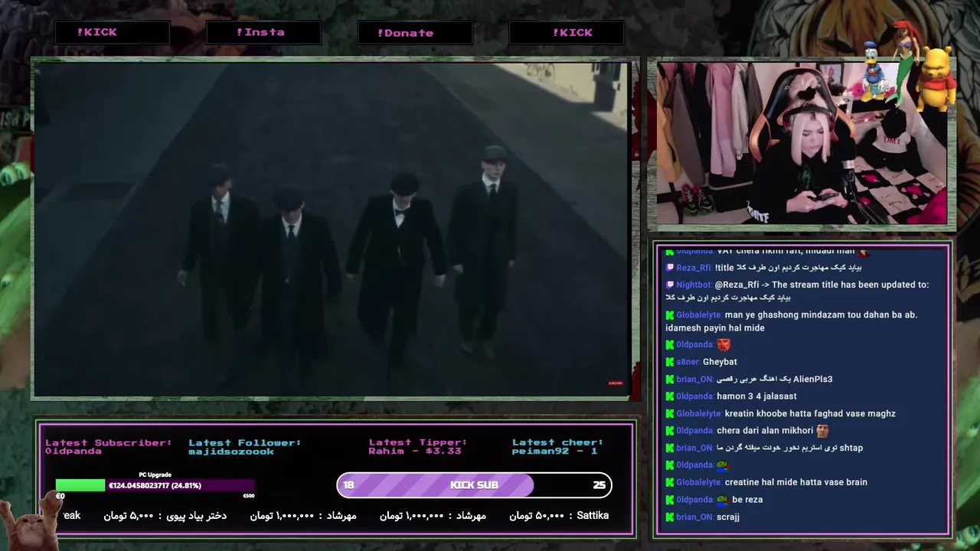The width and height of the screenshot is (980, 551).
Task: Click the !KICK banner beside !Insta
Action: tap(113, 32)
